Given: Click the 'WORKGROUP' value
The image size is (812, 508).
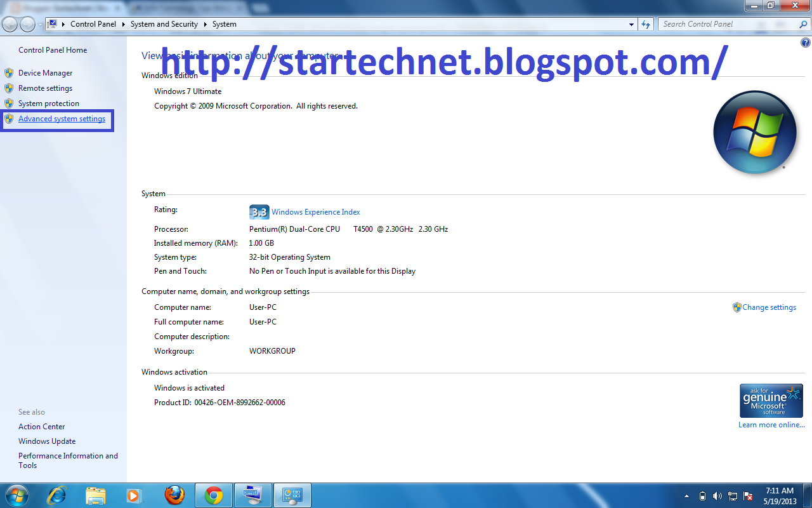Looking at the screenshot, I should point(272,351).
